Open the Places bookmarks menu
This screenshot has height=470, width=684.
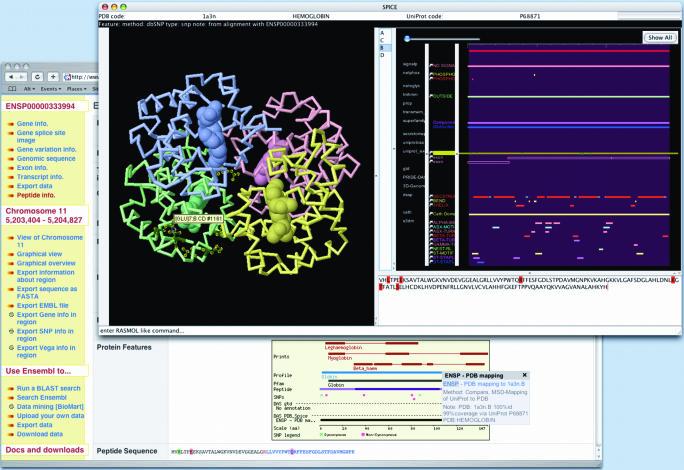76,89
